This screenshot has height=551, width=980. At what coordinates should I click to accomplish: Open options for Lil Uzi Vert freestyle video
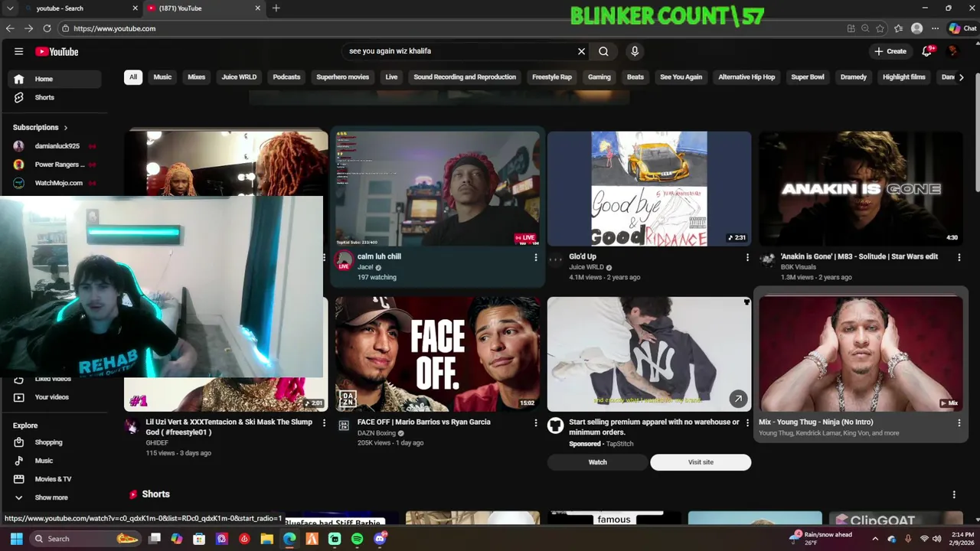click(324, 422)
